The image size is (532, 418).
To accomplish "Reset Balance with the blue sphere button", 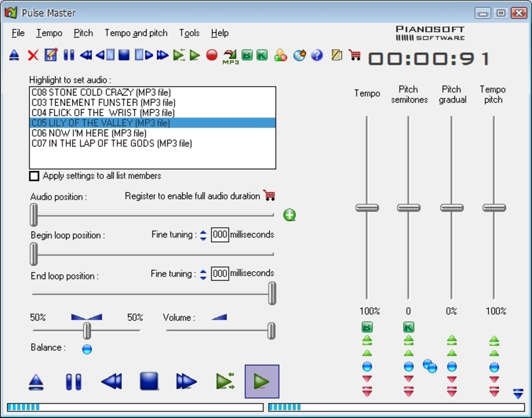I will click(87, 349).
